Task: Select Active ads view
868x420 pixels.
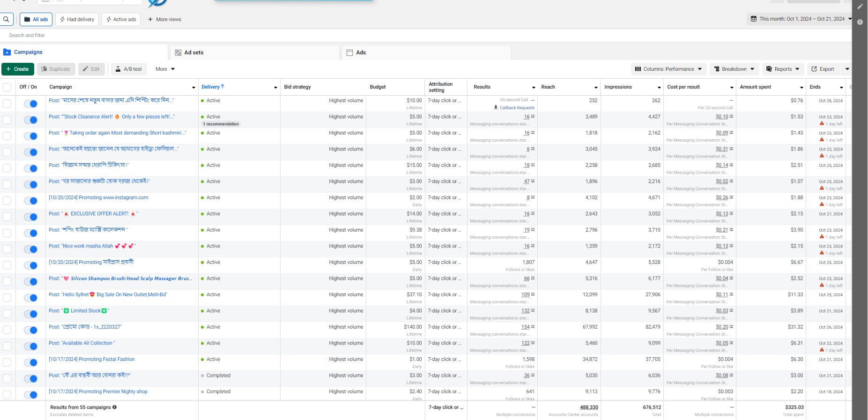Action: [x=121, y=19]
